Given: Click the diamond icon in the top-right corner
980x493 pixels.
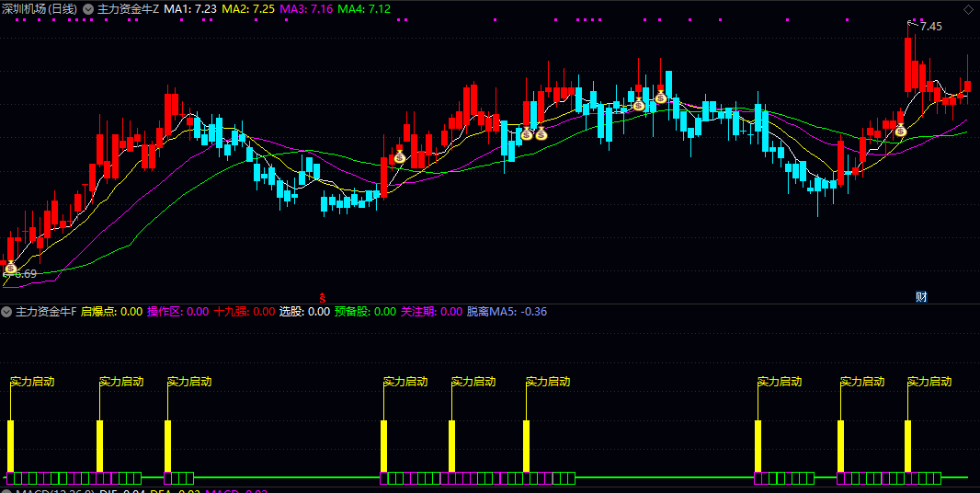Looking at the screenshot, I should (968, 8).
